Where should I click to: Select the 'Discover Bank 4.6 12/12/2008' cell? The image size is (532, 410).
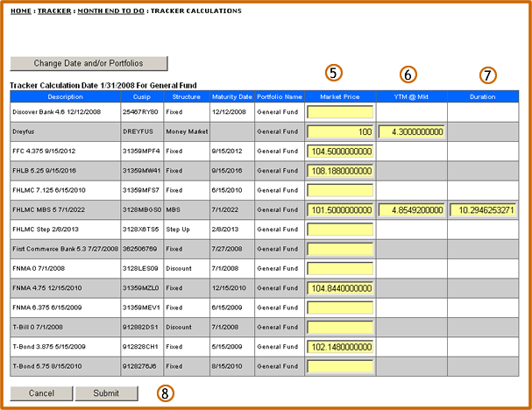click(65, 112)
